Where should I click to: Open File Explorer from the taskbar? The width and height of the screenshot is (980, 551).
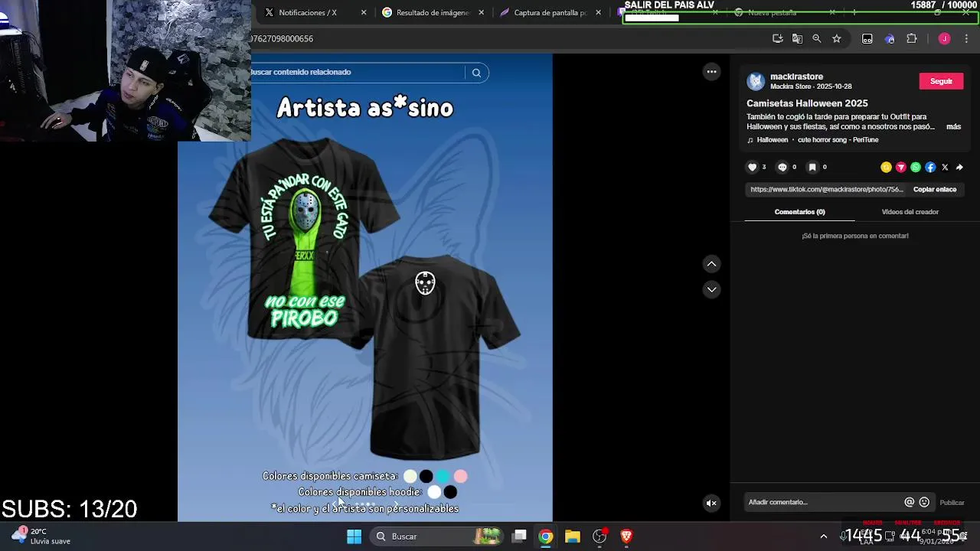pos(572,536)
